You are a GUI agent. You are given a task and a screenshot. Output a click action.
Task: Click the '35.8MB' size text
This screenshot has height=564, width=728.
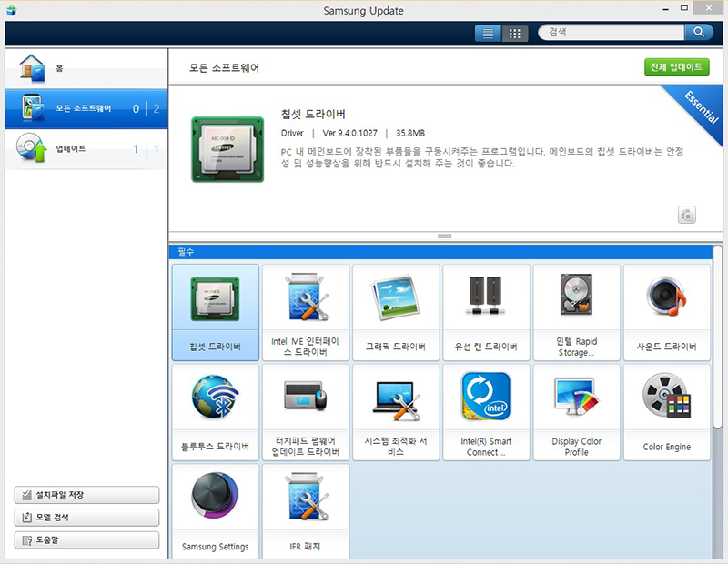tap(410, 133)
